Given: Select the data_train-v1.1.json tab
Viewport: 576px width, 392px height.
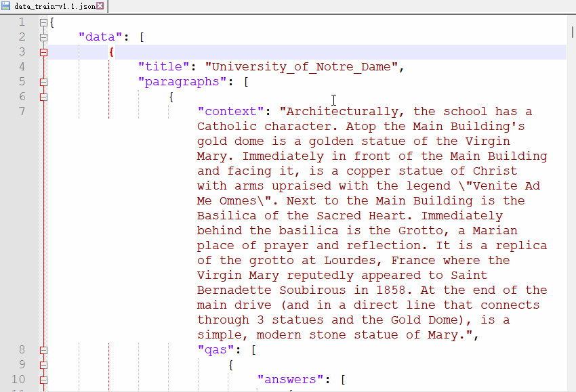Looking at the screenshot, I should point(54,6).
